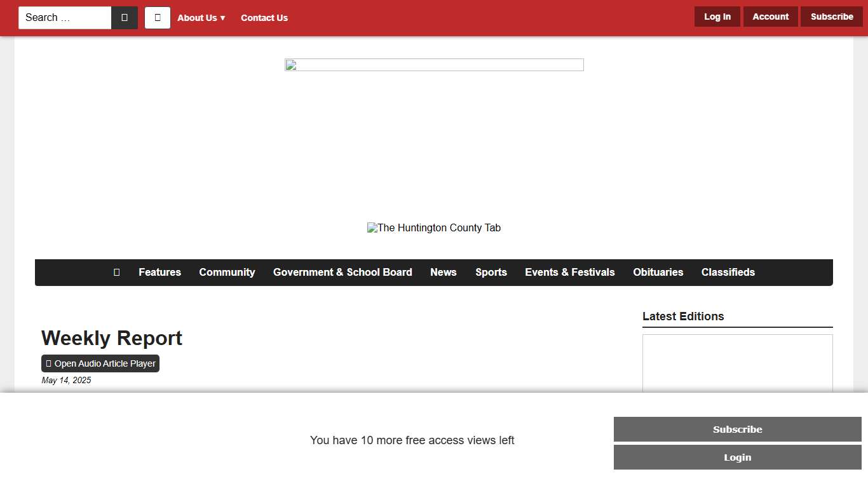Click the white icon button beside the search box
Image resolution: width=868 pixels, height=488 pixels.
coord(158,18)
